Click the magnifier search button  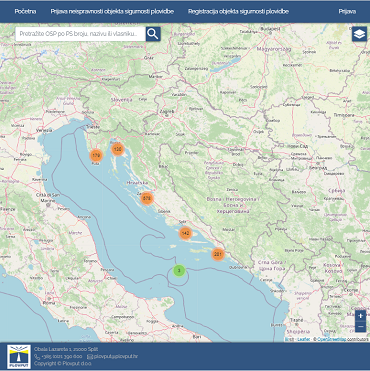tap(153, 34)
